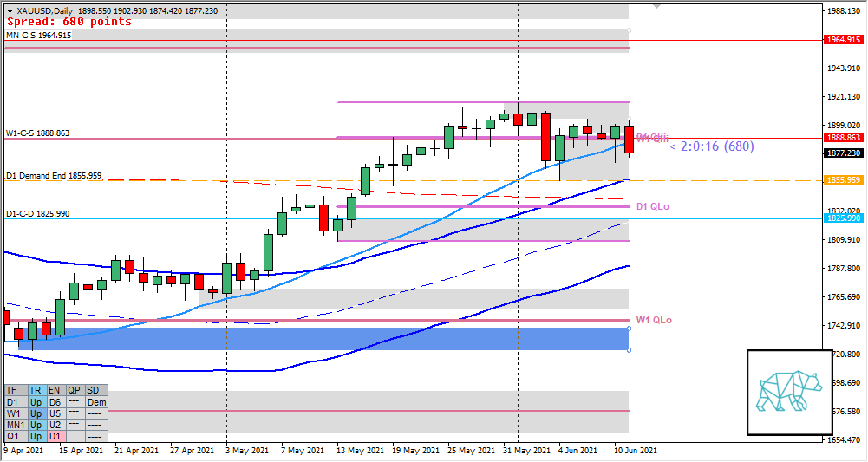Select the W1-C-S 1888.863 line label
The width and height of the screenshot is (868, 462).
(x=37, y=133)
